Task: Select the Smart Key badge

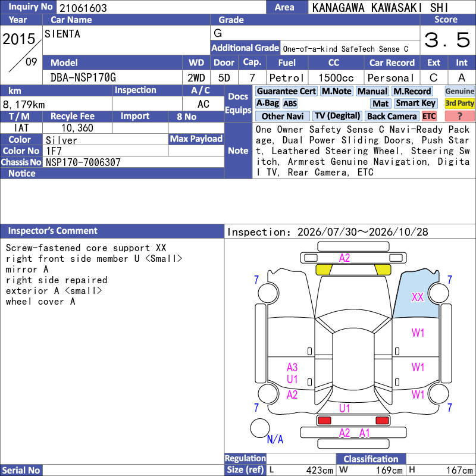Action: 415,103
